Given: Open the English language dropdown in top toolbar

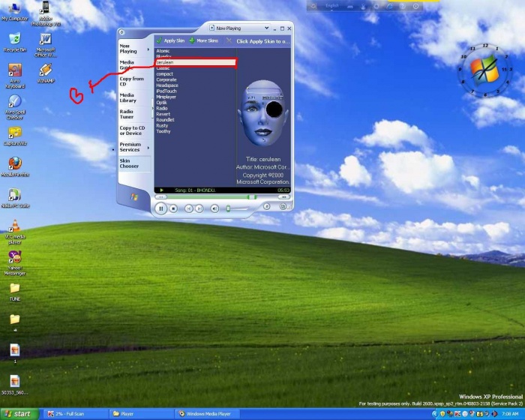Looking at the screenshot, I should tap(331, 6).
